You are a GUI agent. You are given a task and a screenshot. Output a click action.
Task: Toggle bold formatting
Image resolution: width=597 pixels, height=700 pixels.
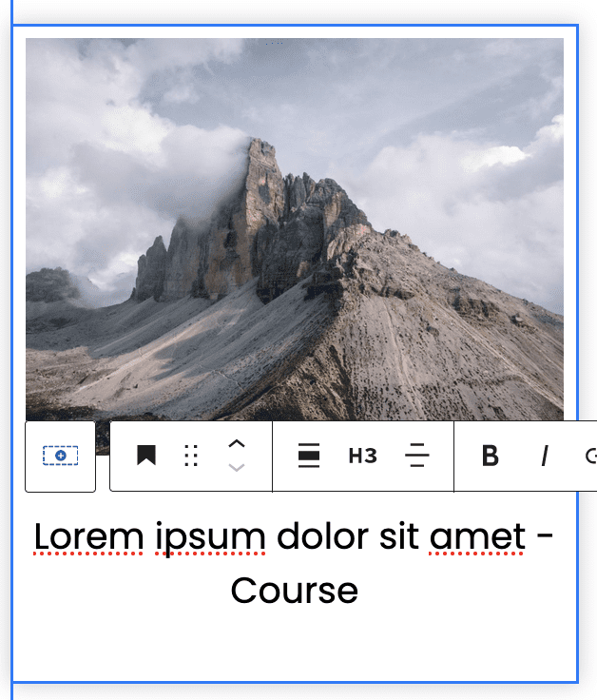(491, 456)
